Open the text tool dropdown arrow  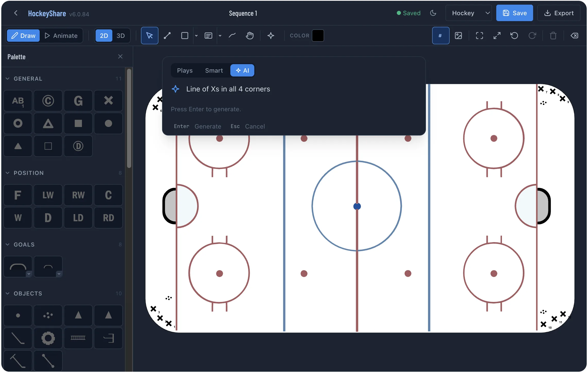(x=220, y=36)
